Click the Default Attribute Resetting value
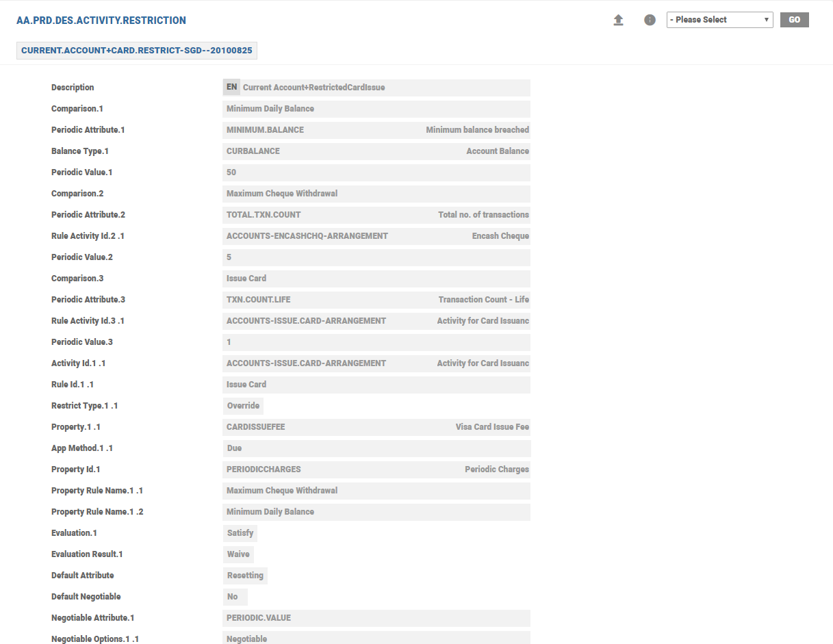This screenshot has width=833, height=644. pos(245,576)
